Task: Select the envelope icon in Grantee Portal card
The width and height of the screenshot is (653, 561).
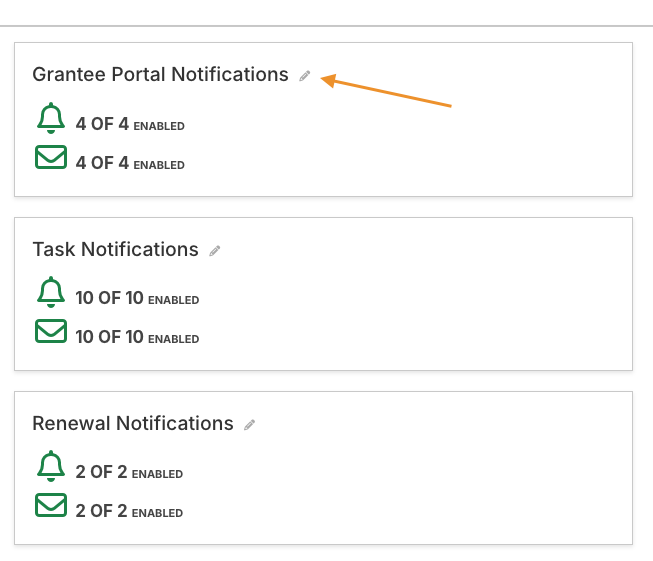Action: pyautogui.click(x=51, y=158)
